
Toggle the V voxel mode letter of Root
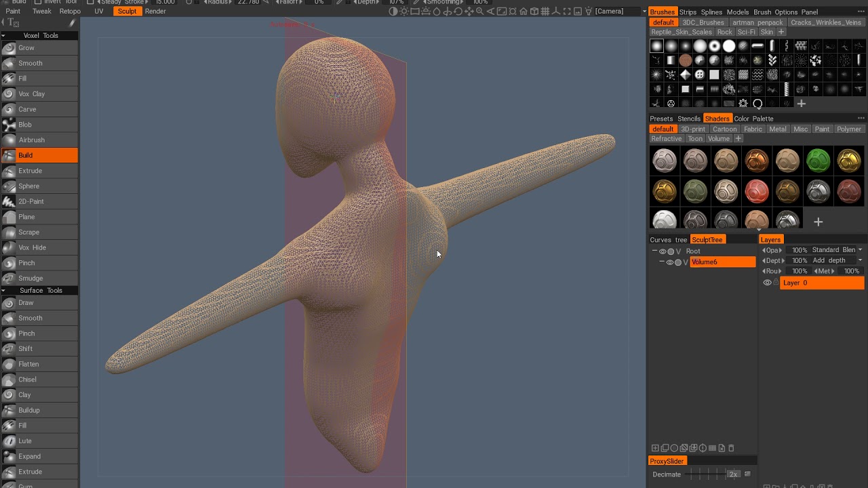pos(678,251)
